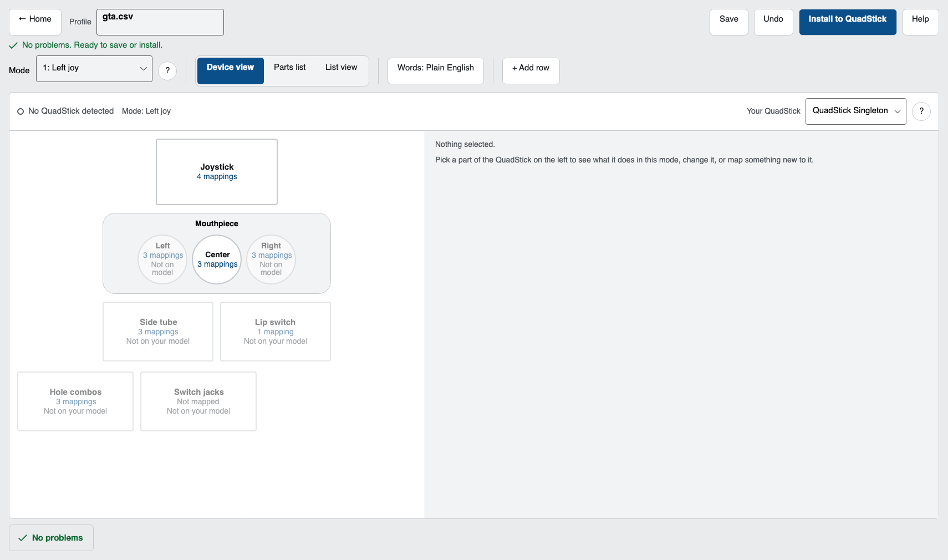
Task: Install profile to QuadStick
Action: (x=848, y=22)
